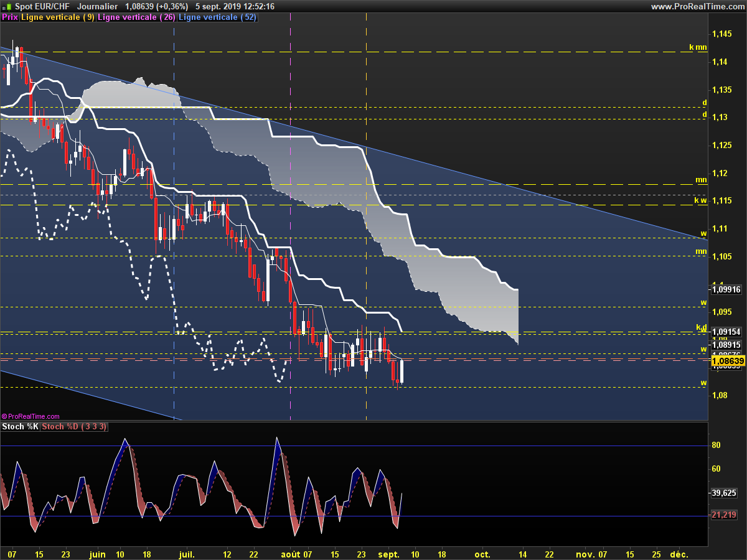Click the 39,625 stochastic value tag
Screen dimensions: 747x560
coord(724,493)
